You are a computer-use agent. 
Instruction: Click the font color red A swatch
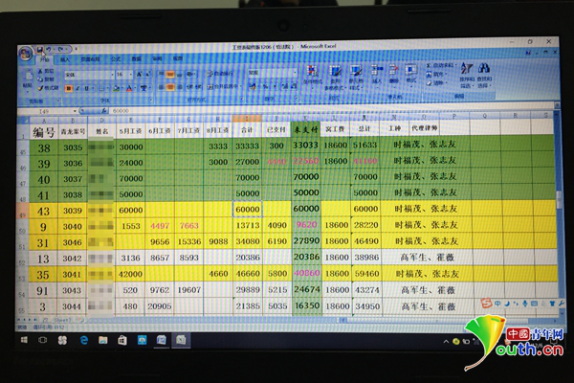point(129,88)
